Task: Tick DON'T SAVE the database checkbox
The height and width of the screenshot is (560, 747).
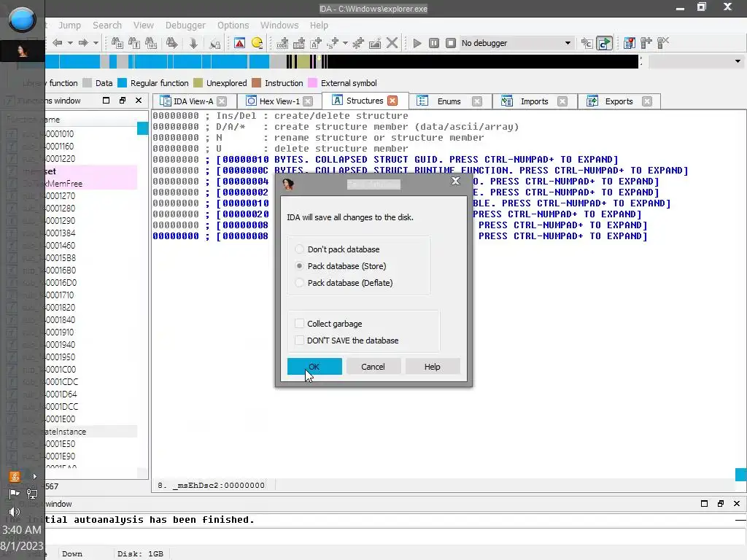Action: click(299, 340)
